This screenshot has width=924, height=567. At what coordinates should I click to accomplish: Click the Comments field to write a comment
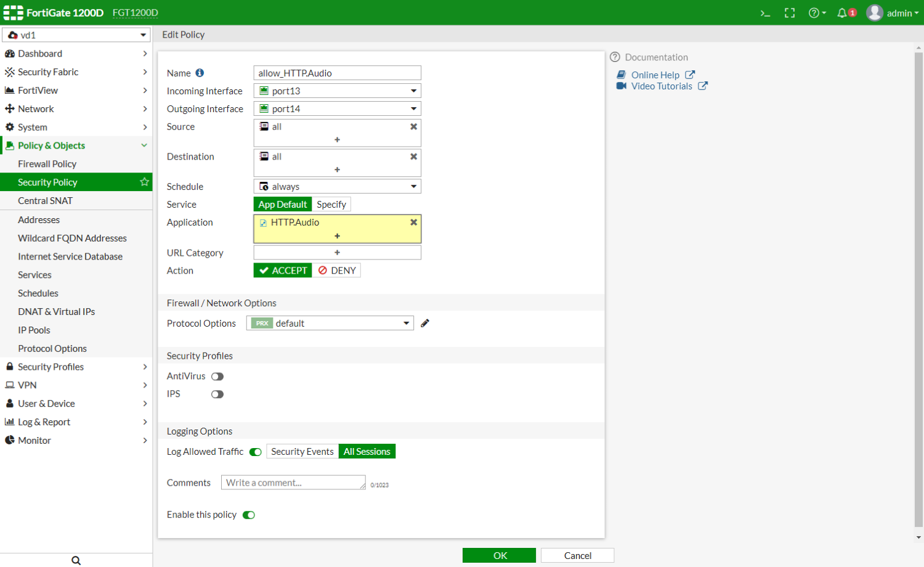(293, 482)
